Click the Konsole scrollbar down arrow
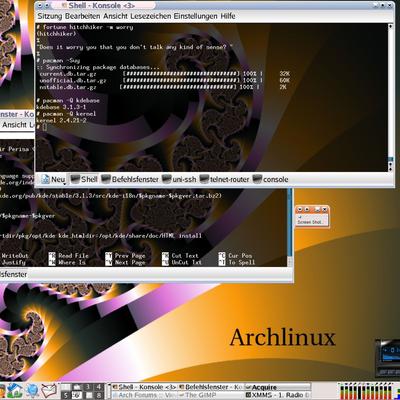This screenshot has height=400, width=400. 391,168
